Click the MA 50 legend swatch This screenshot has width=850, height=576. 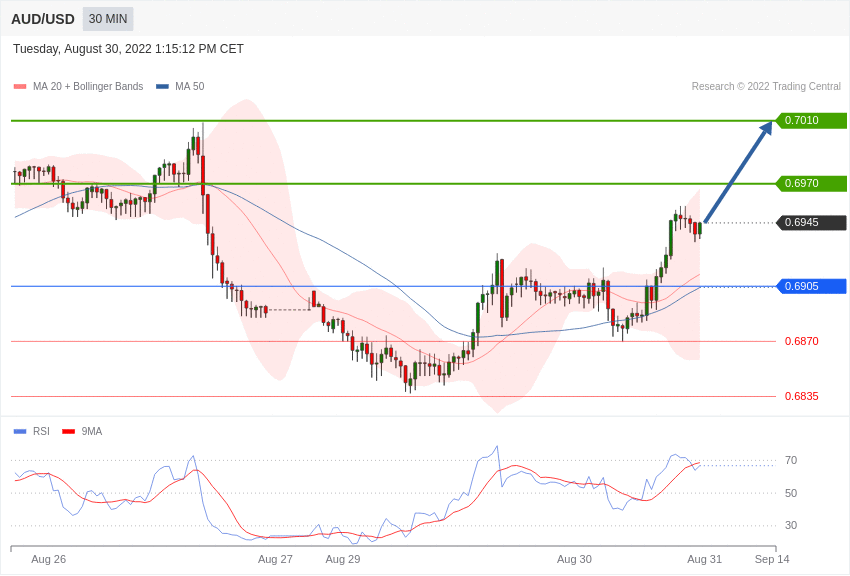(x=163, y=87)
